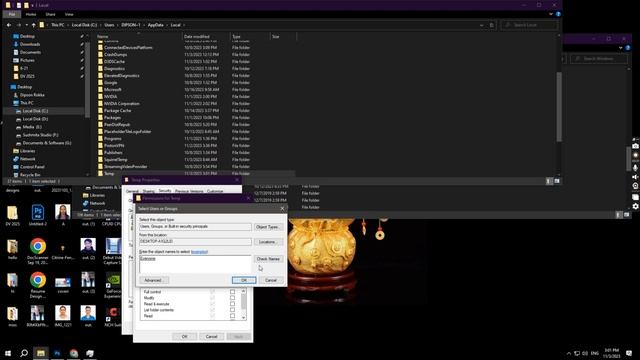
Task: Switch to Customize tab in Temp Properties
Action: [x=215, y=191]
